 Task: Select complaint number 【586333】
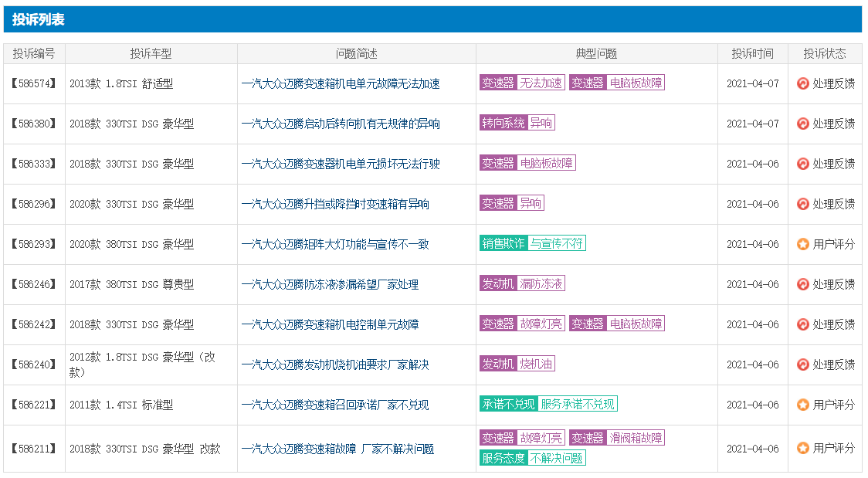34,164
